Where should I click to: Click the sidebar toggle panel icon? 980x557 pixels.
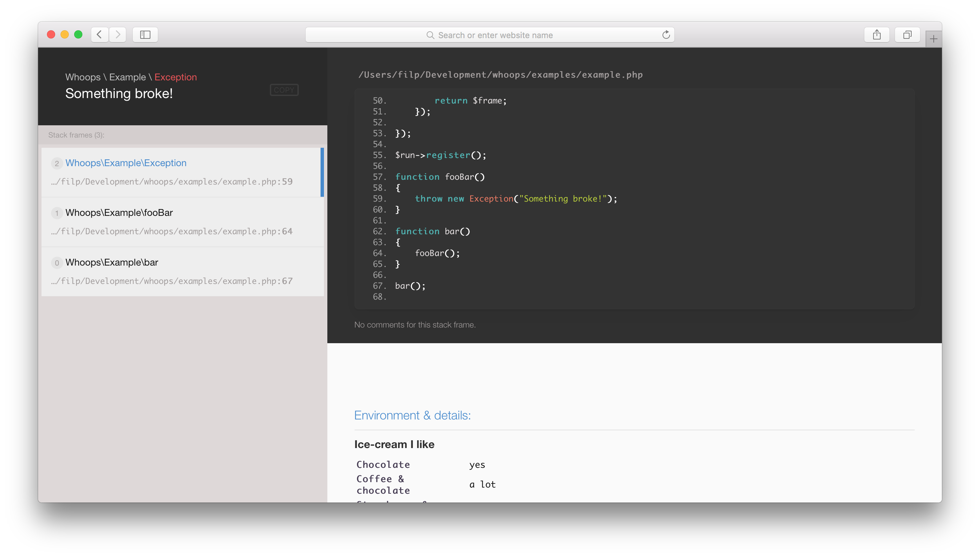point(145,34)
